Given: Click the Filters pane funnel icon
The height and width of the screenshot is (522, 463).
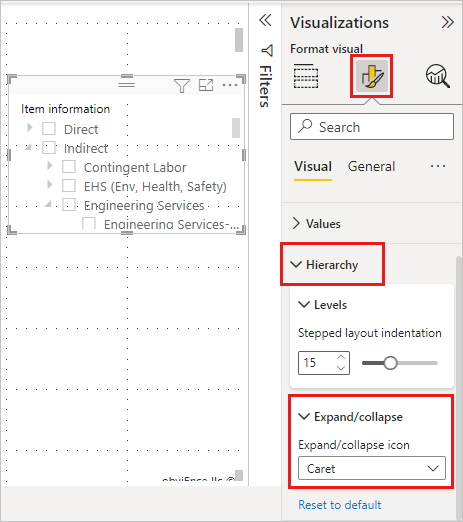Looking at the screenshot, I should (x=267, y=50).
